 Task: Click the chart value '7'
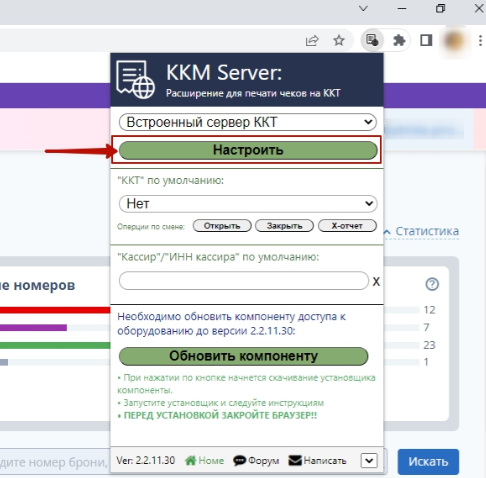pyautogui.click(x=426, y=327)
